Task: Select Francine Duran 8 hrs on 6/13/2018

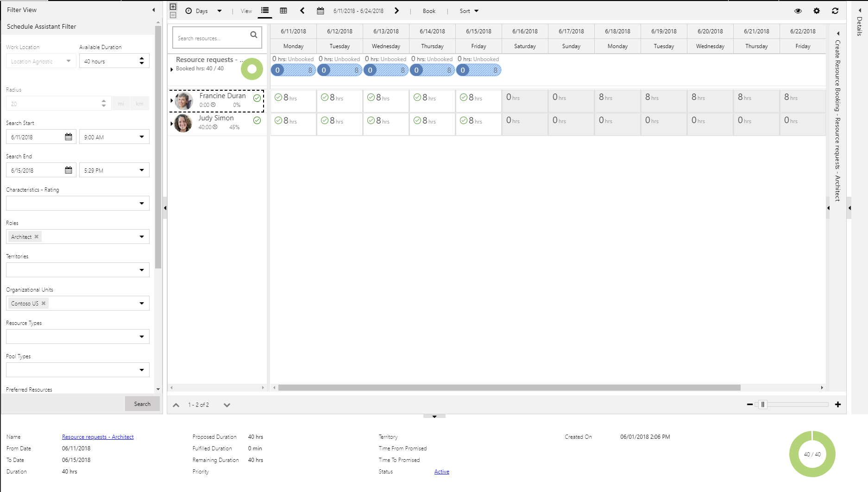Action: coord(386,100)
